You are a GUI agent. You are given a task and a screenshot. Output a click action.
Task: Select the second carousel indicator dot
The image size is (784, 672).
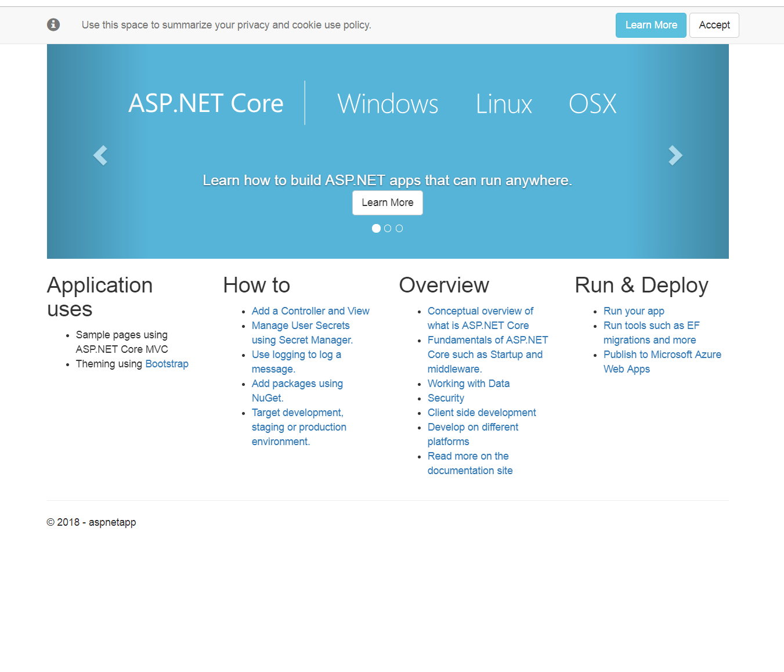pyautogui.click(x=388, y=229)
